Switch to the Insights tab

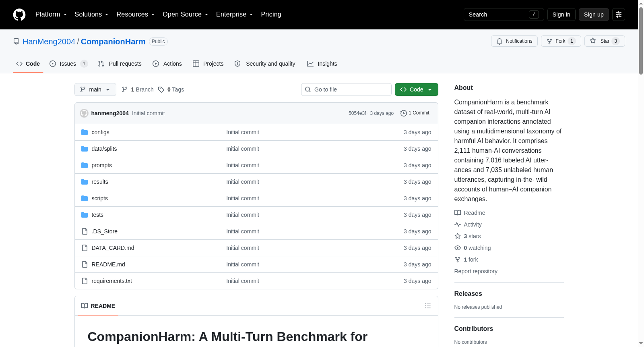[x=322, y=64]
